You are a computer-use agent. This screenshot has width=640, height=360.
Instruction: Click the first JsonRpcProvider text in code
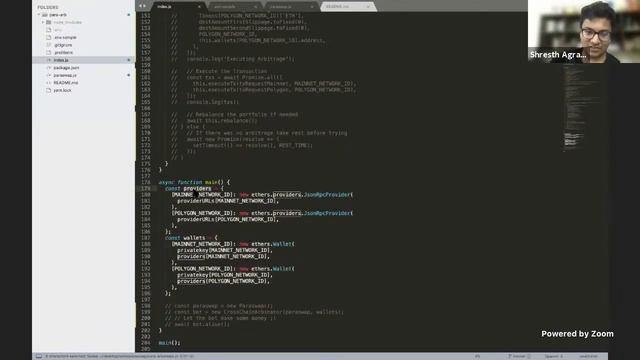(327, 195)
